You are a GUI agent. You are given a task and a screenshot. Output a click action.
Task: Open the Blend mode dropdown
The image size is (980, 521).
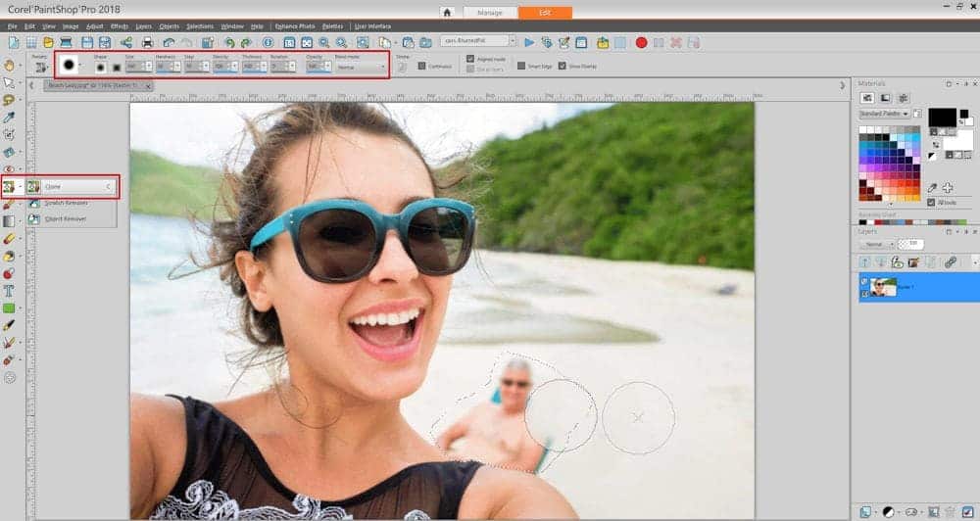point(360,68)
